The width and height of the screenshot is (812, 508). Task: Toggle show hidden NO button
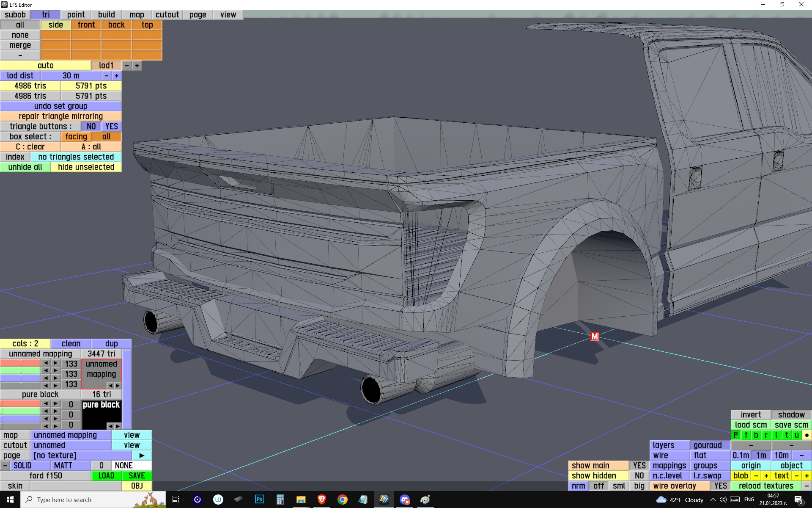[639, 476]
